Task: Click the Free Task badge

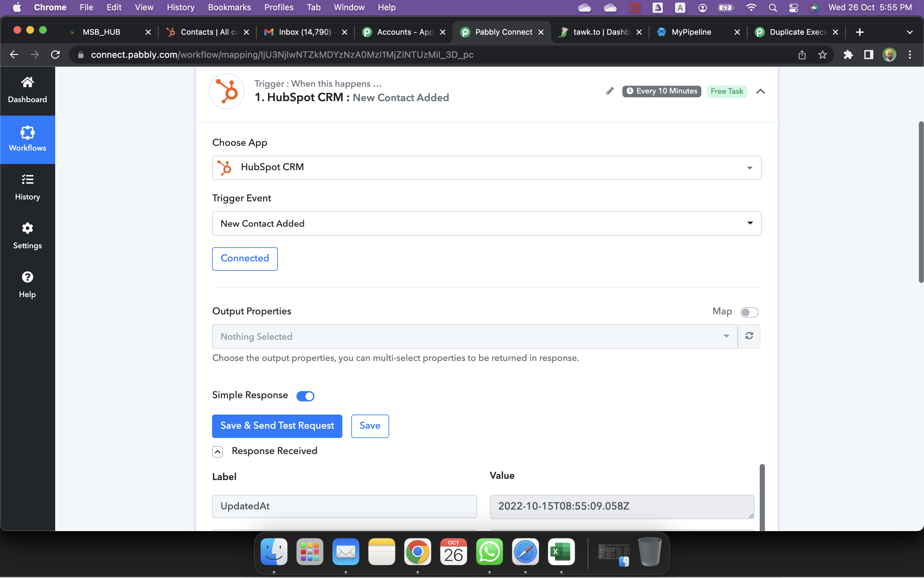Action: (x=727, y=92)
